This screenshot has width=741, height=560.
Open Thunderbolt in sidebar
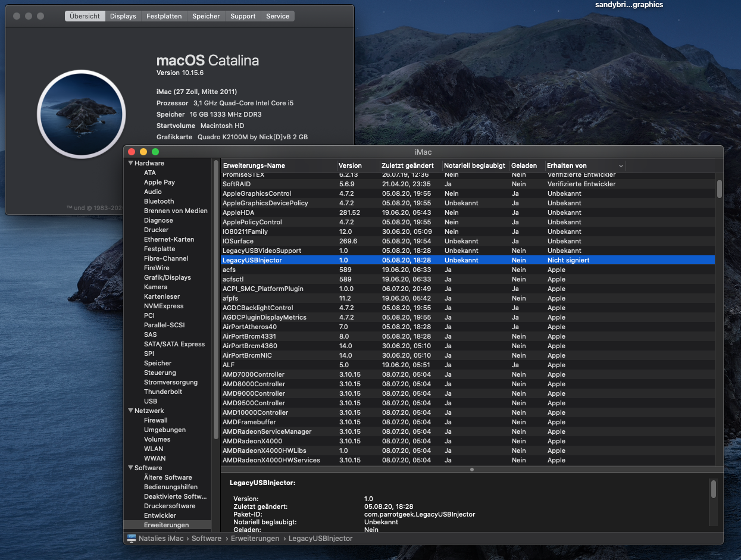click(163, 392)
